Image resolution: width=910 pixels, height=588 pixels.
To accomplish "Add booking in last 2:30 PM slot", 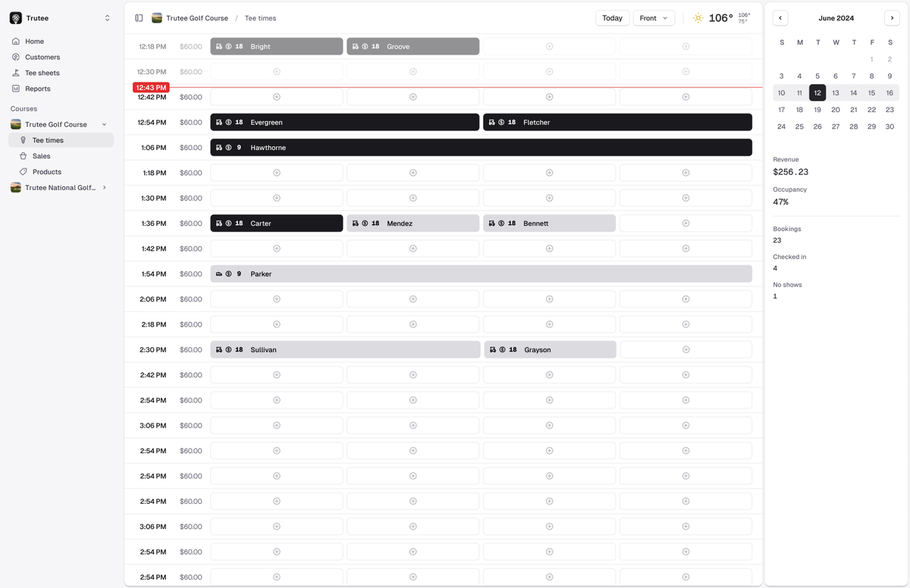I will [686, 350].
